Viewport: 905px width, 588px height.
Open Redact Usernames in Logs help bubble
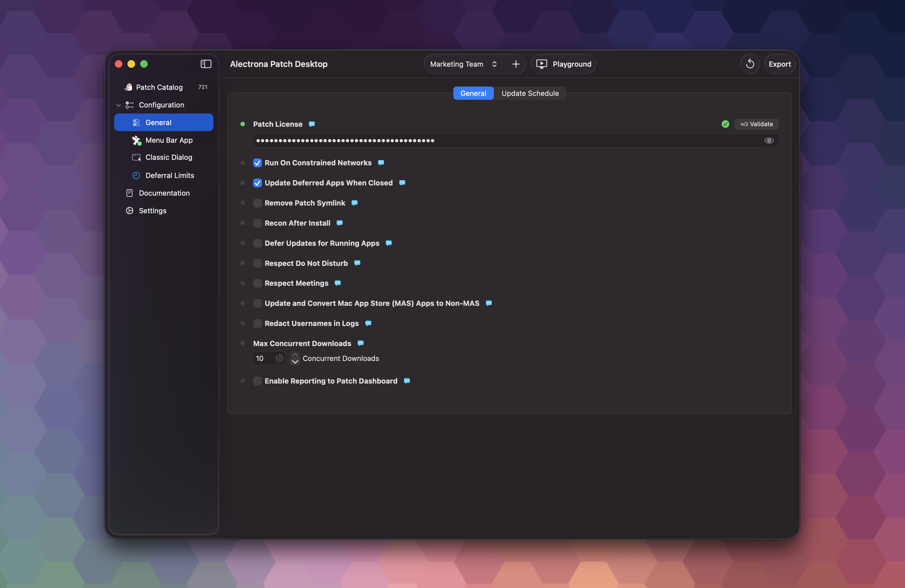point(368,323)
